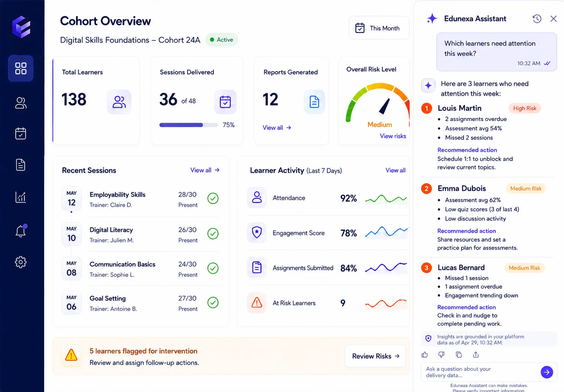Share the assistant response
This screenshot has width=564, height=392.
[x=475, y=355]
